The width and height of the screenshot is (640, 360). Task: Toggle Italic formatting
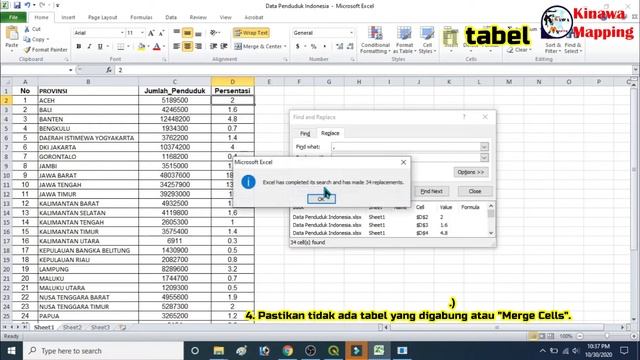89,47
